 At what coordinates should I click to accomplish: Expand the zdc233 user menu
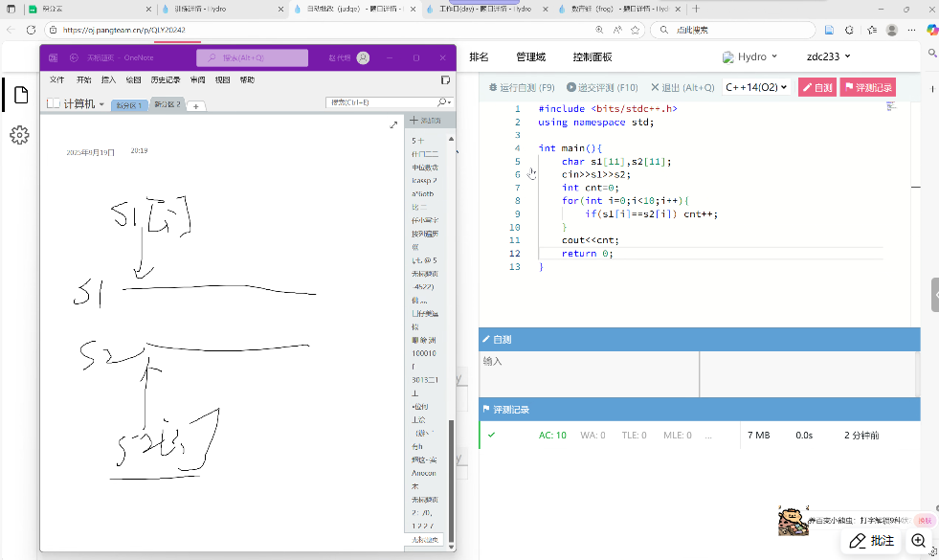(x=829, y=56)
